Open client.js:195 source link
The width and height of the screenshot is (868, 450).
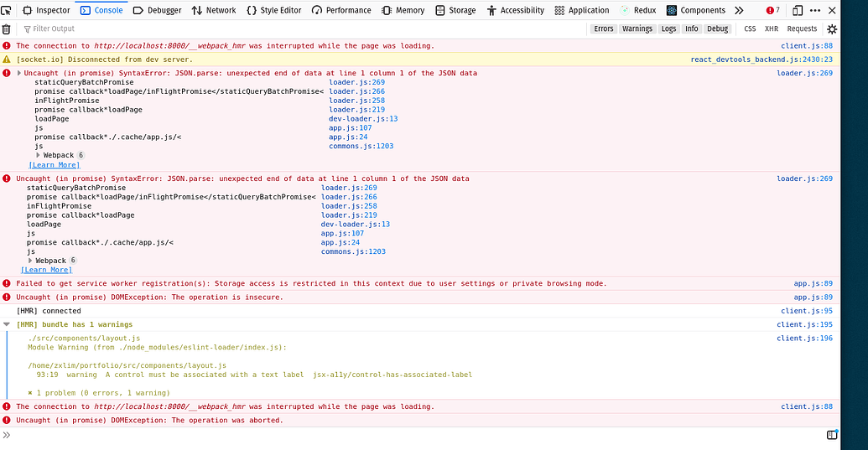(804, 324)
